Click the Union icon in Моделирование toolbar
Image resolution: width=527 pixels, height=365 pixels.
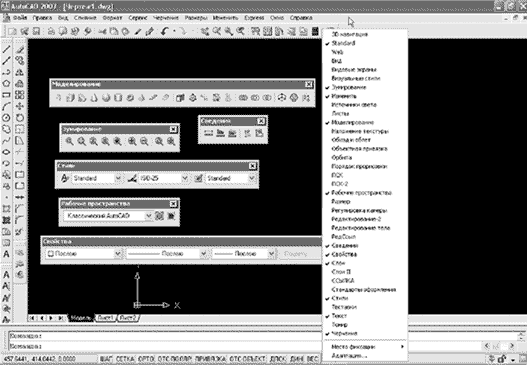point(243,98)
